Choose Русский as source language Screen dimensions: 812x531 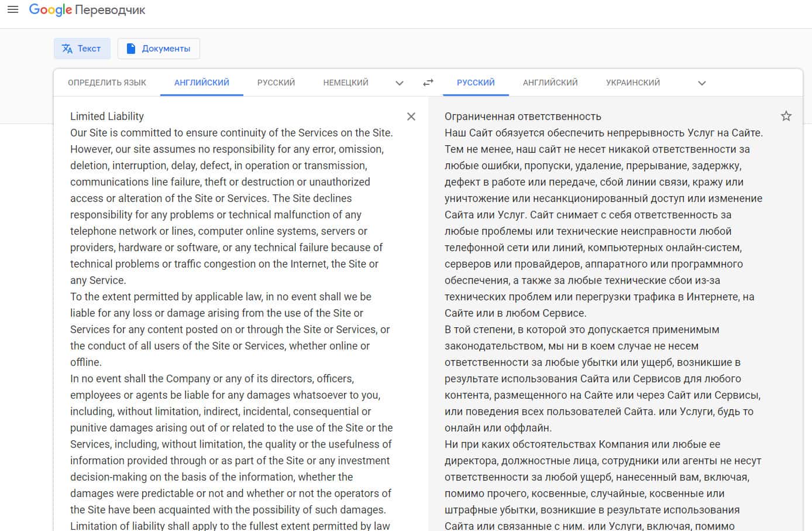276,83
